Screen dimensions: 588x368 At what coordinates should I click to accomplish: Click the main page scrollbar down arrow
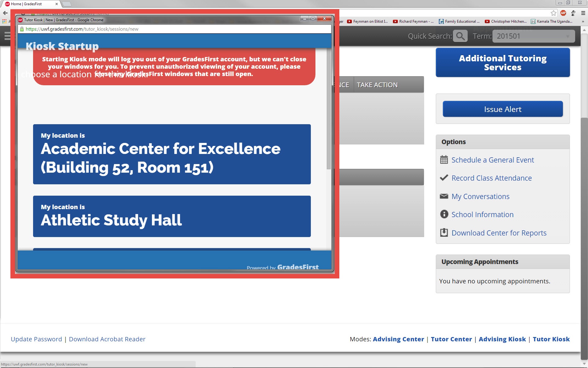pyautogui.click(x=584, y=364)
